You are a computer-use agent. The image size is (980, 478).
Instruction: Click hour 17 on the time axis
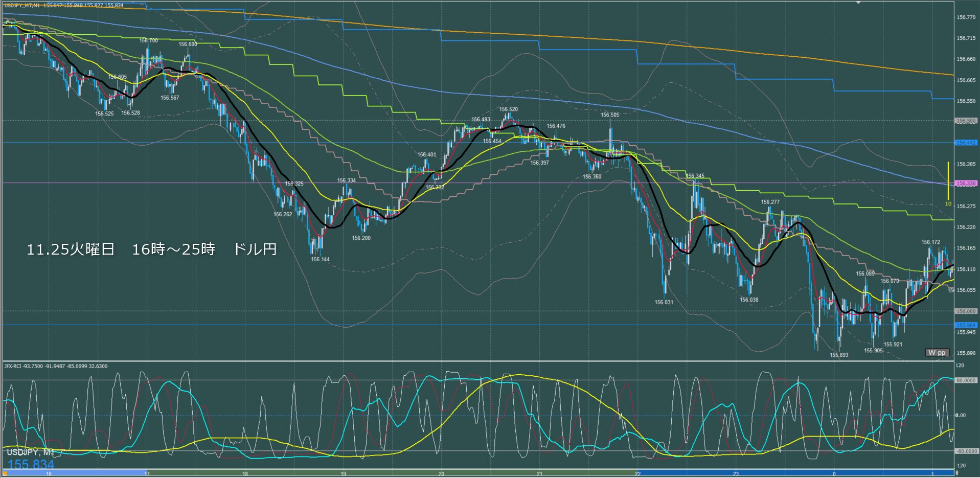click(147, 474)
